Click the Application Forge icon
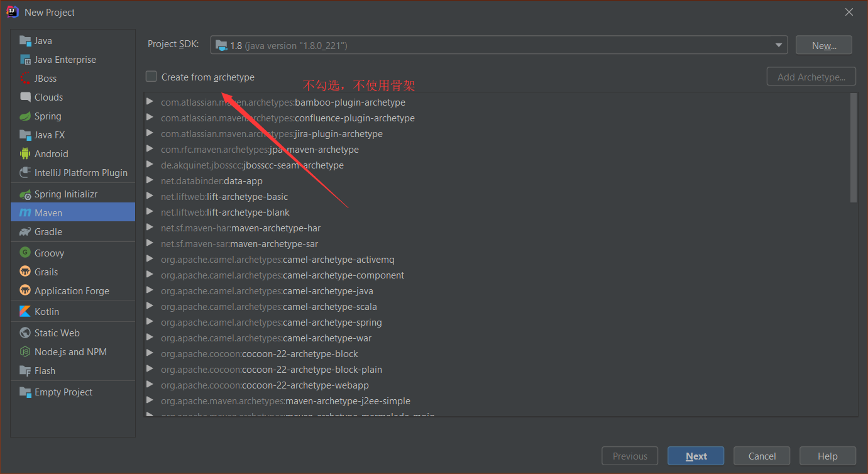The height and width of the screenshot is (474, 868). [25, 290]
